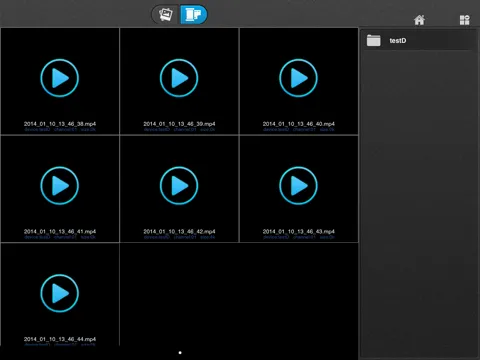
Task: Click the filename 2014_01_10_13_46_40.mp4 label
Action: (x=298, y=124)
